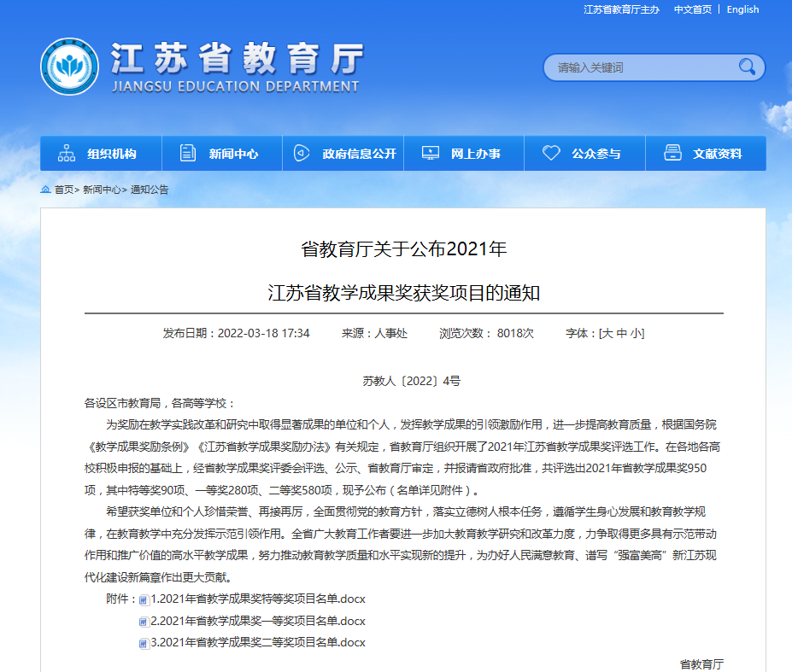Click the Jiangsu Education Department logo

coord(70,67)
